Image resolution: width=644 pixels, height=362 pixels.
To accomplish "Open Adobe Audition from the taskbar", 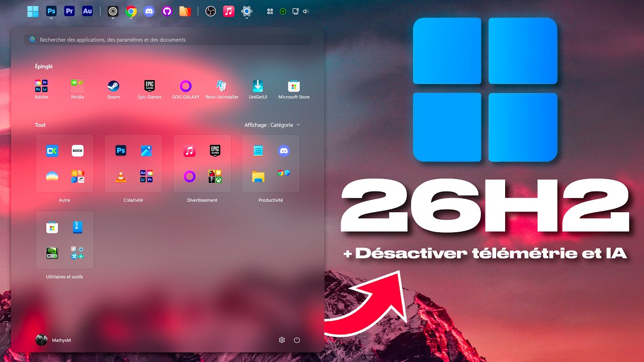I will 88,11.
